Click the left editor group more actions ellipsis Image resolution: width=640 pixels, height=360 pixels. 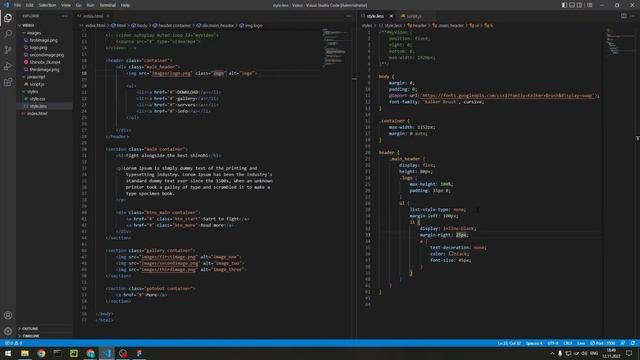(348, 16)
